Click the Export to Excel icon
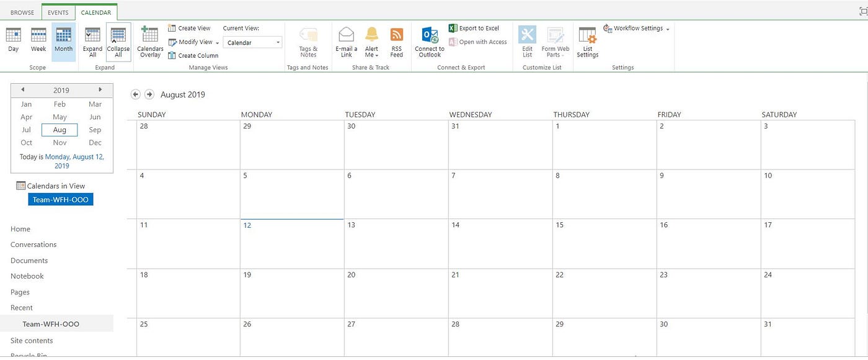 point(453,28)
